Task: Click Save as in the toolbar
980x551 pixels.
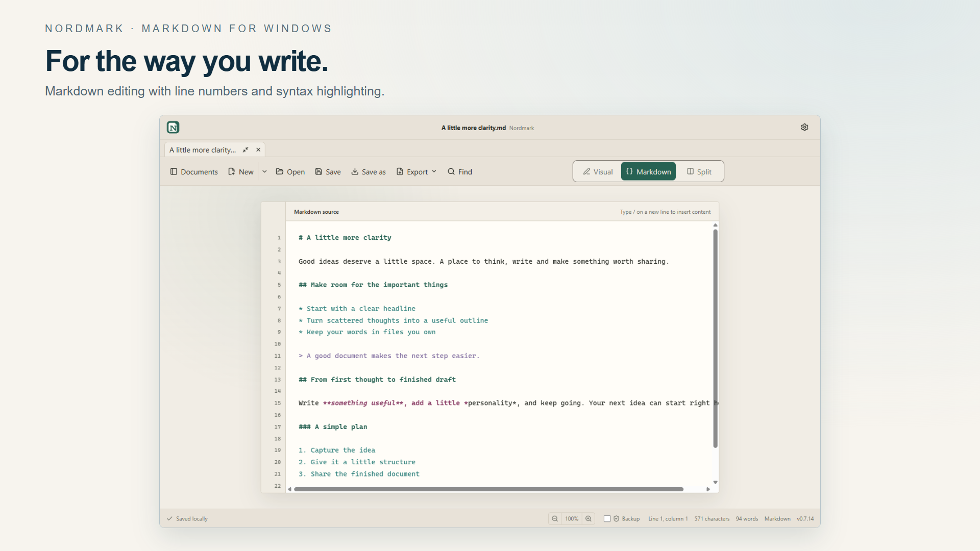Action: pyautogui.click(x=369, y=172)
